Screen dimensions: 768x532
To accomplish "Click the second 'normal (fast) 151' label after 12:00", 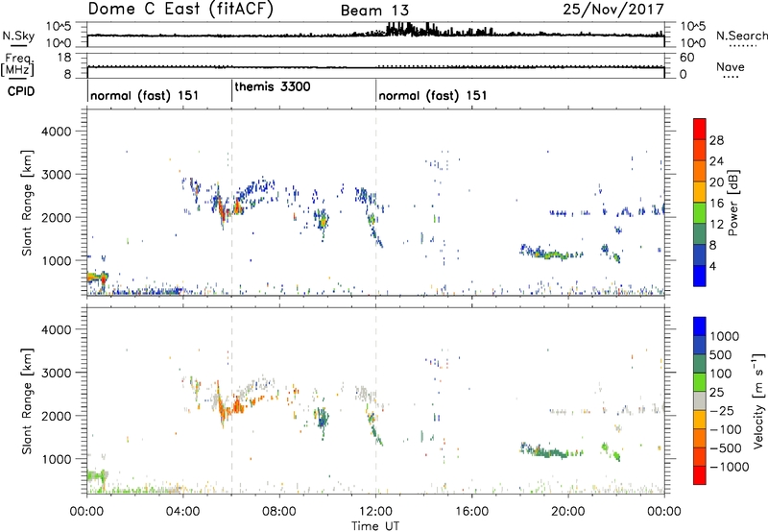I will [x=433, y=95].
